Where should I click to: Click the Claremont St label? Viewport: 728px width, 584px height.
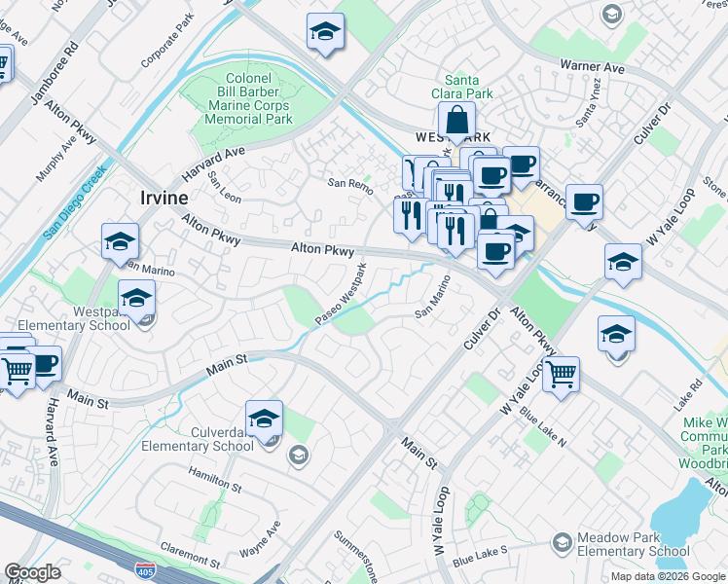(191, 556)
